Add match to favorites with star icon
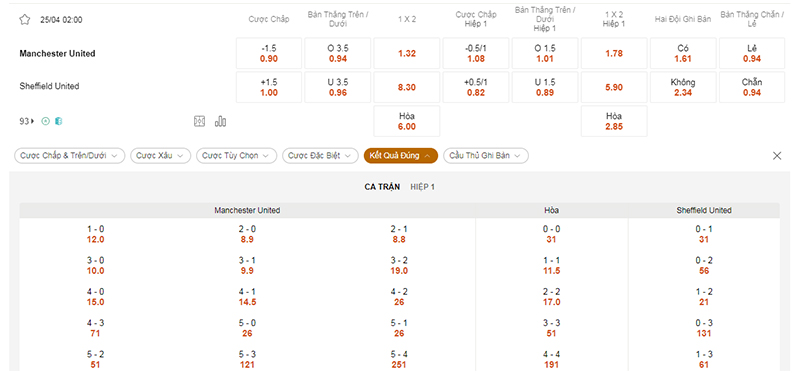The height and width of the screenshot is (373, 800). (24, 20)
